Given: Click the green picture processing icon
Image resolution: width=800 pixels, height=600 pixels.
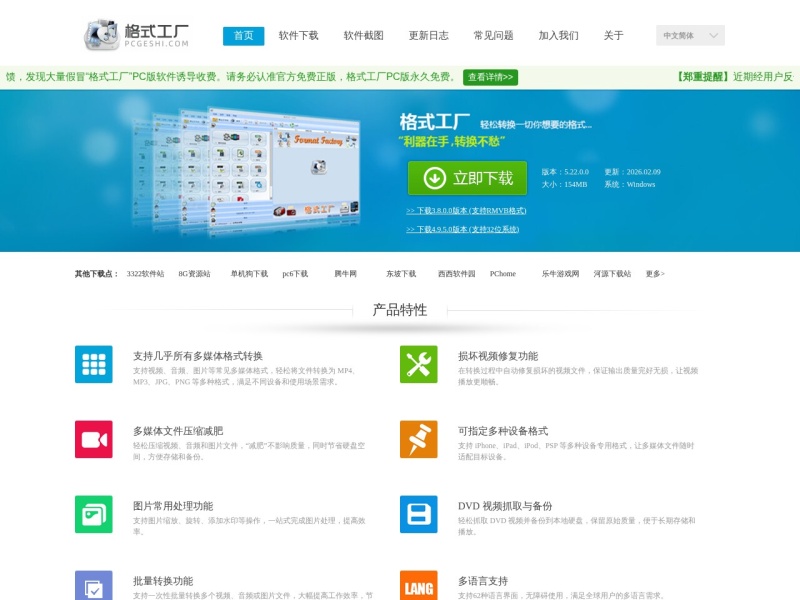Looking at the screenshot, I should [x=94, y=514].
